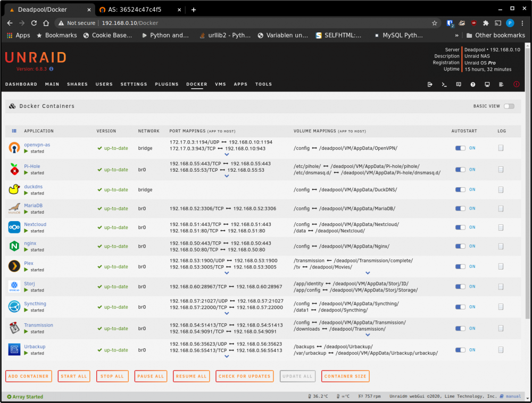532x403 pixels.
Task: Click the logout icon in header
Action: [x=430, y=85]
